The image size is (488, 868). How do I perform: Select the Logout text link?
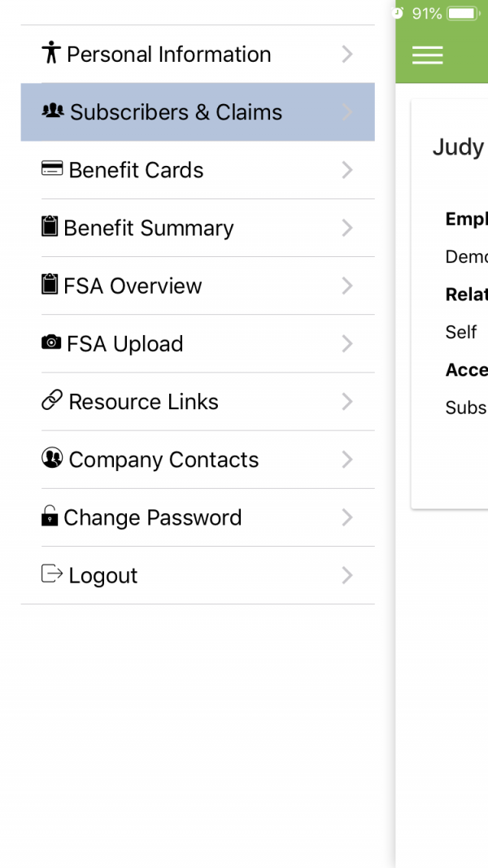[x=103, y=576]
